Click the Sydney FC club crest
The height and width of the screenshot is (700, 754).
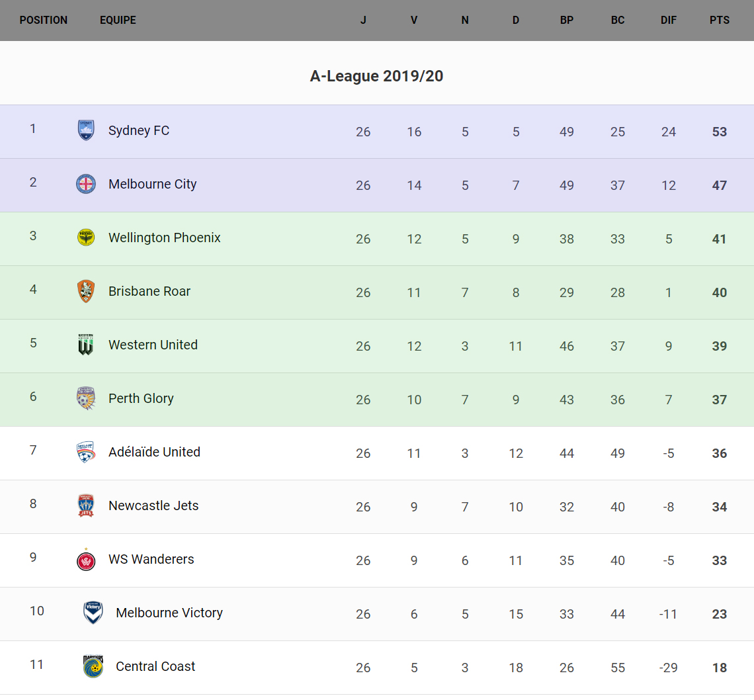tap(86, 130)
